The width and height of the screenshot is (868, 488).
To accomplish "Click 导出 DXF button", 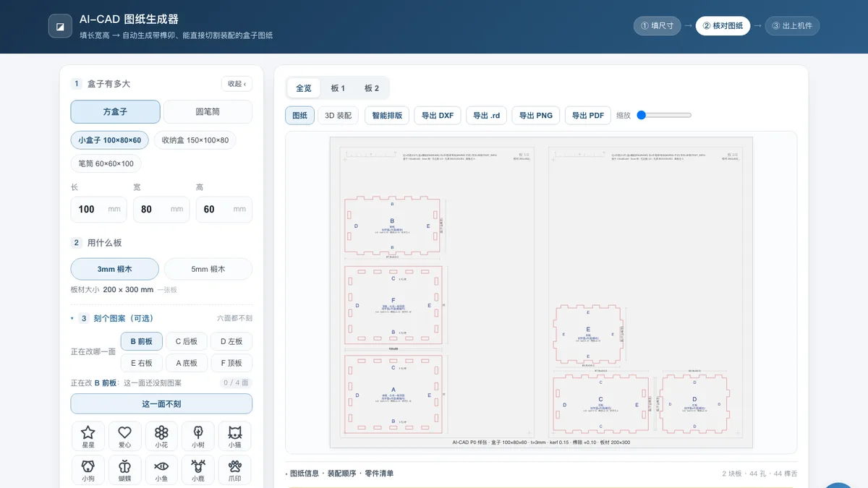I will pos(438,116).
